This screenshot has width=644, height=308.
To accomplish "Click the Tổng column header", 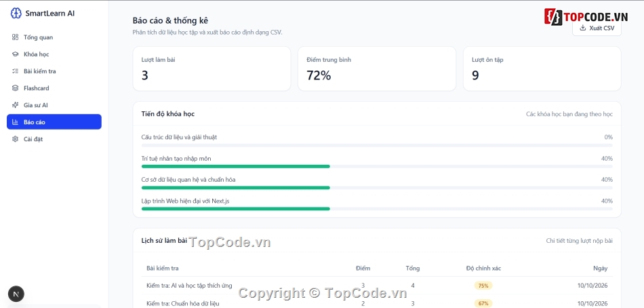I will [x=413, y=268].
